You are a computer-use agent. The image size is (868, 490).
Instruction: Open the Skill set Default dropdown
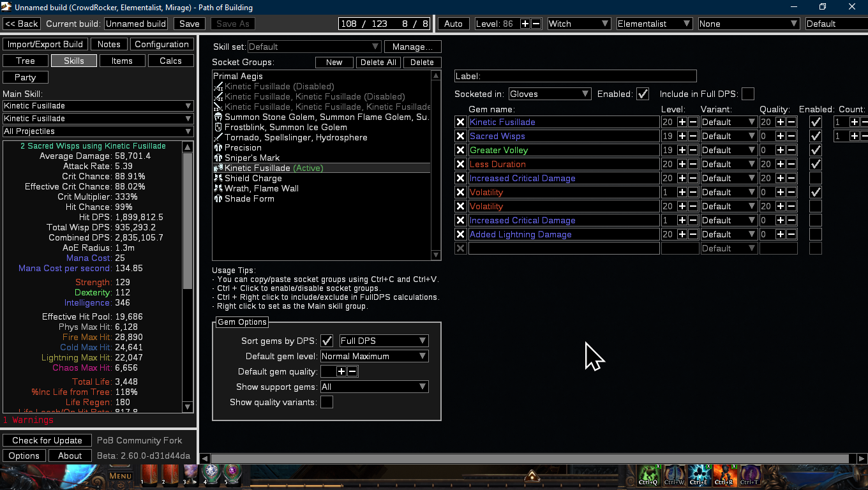pos(314,47)
